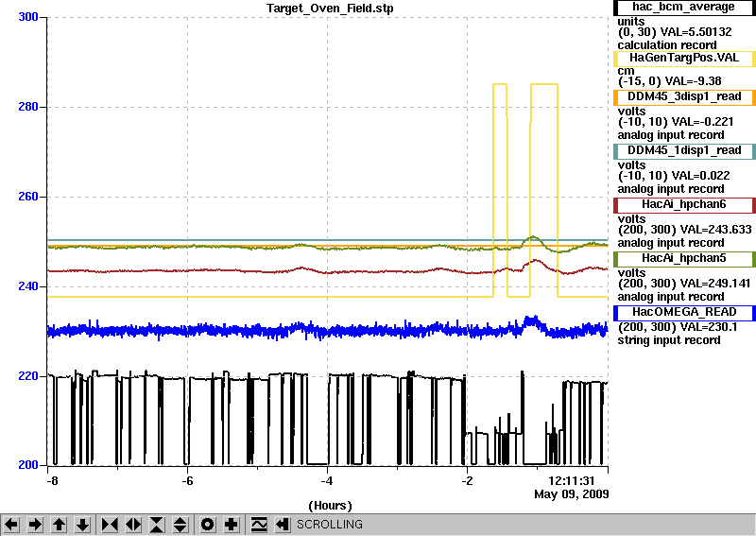
Task: Pan the graph left with left-arrow button
Action: pyautogui.click(x=11, y=524)
